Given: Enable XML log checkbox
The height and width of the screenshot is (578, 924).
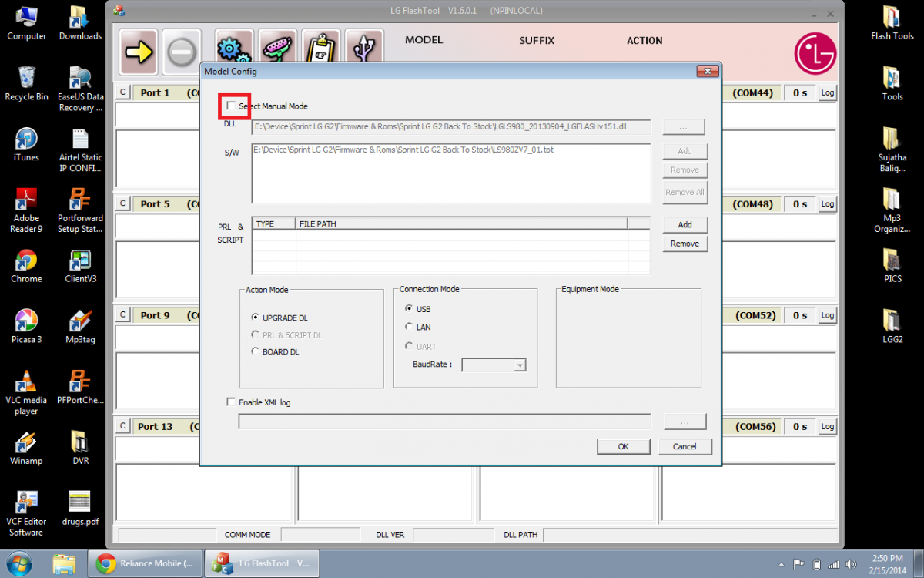Looking at the screenshot, I should [x=231, y=402].
